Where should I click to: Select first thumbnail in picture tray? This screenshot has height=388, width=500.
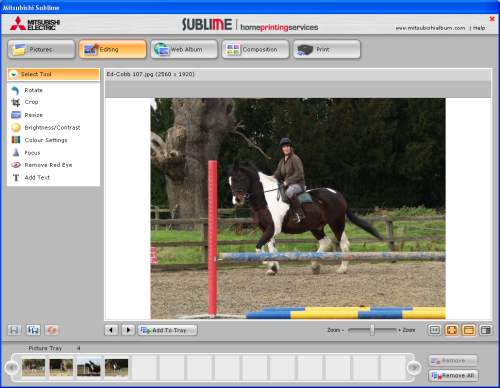pos(33,367)
